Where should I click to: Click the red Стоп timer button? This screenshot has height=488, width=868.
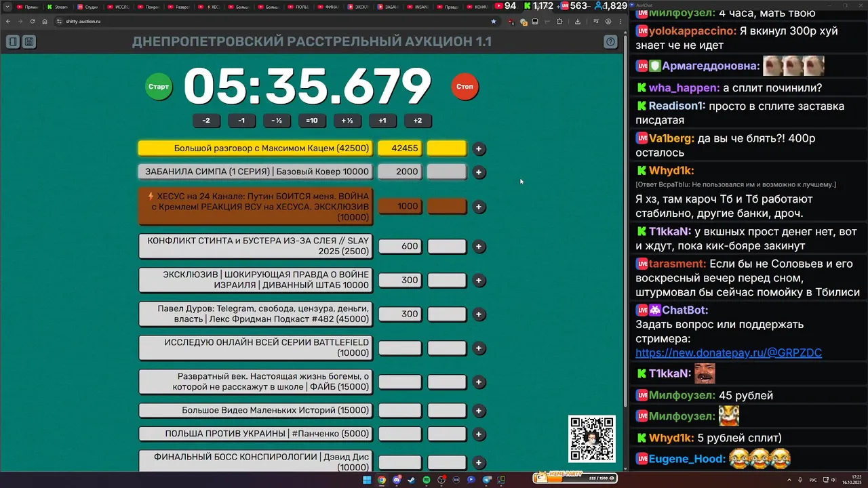[465, 87]
